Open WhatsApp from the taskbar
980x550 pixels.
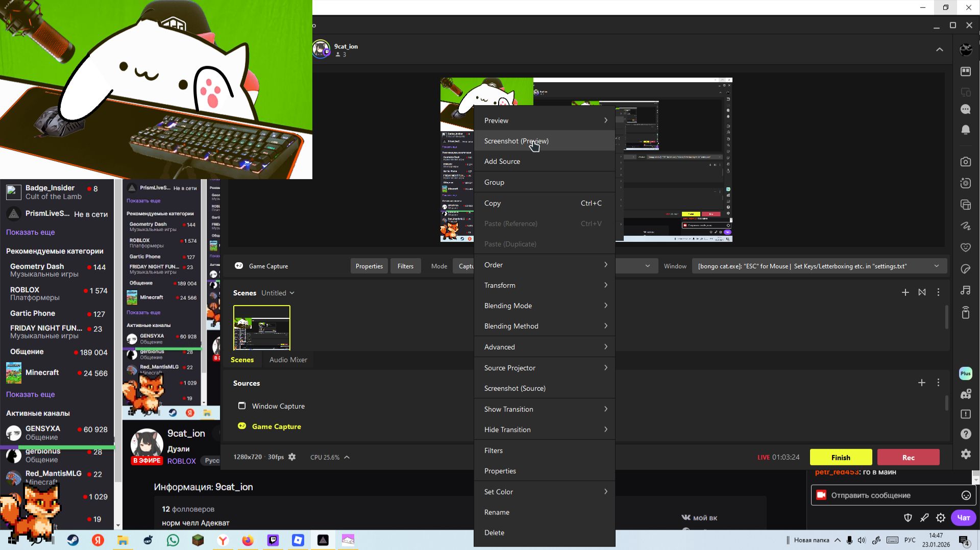tap(173, 540)
